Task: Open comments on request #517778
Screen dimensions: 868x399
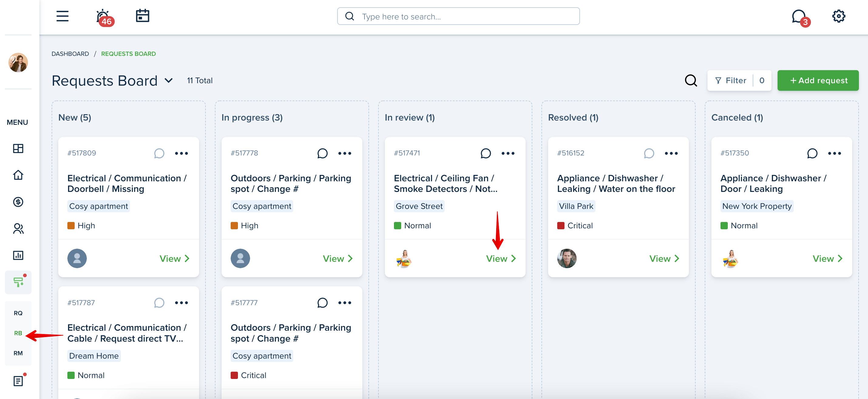Action: click(x=323, y=153)
